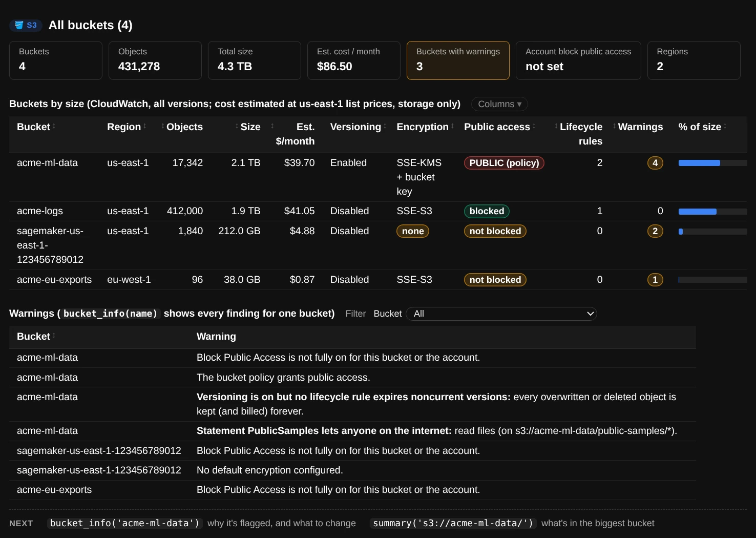Click the $41.05 cost cell
756x538 pixels.
click(x=300, y=211)
